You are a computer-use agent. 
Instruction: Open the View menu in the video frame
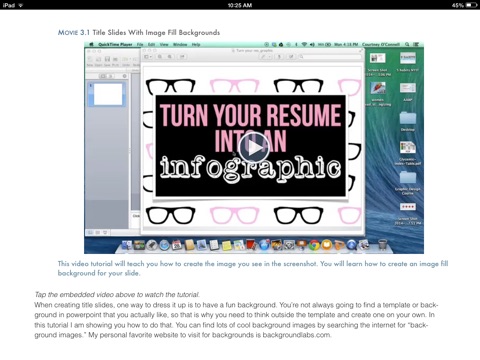[x=164, y=44]
